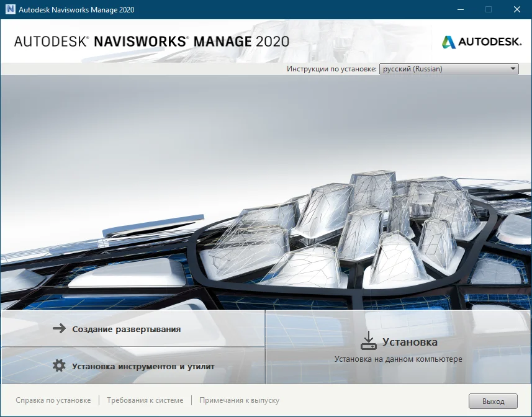Click the download icon next to Установка
Screen dimensions: 532x417
pyautogui.click(x=369, y=341)
